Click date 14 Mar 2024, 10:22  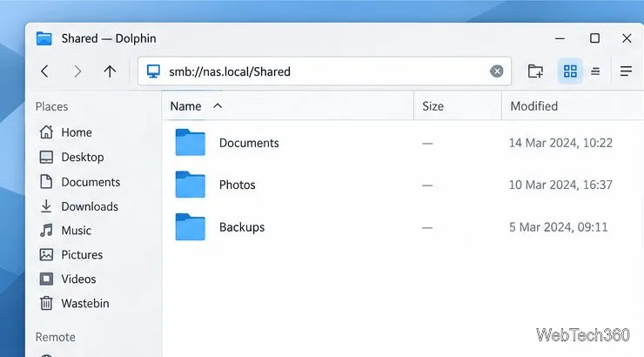point(560,143)
